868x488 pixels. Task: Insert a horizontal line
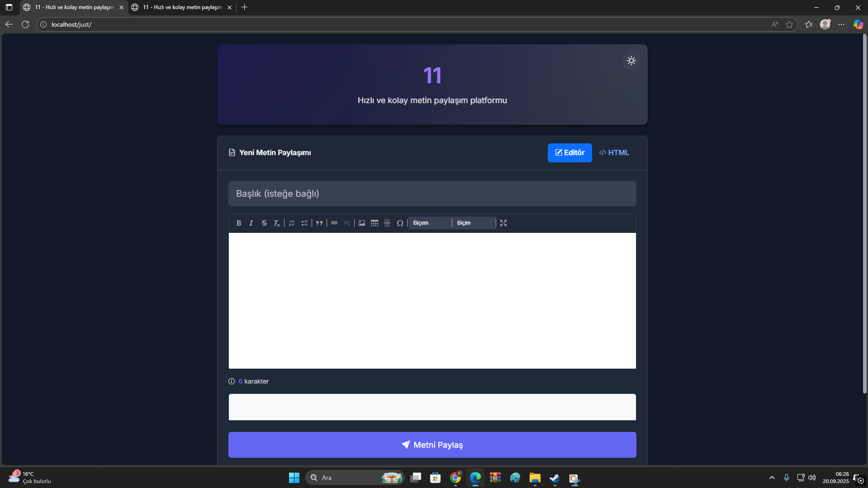[x=387, y=223]
